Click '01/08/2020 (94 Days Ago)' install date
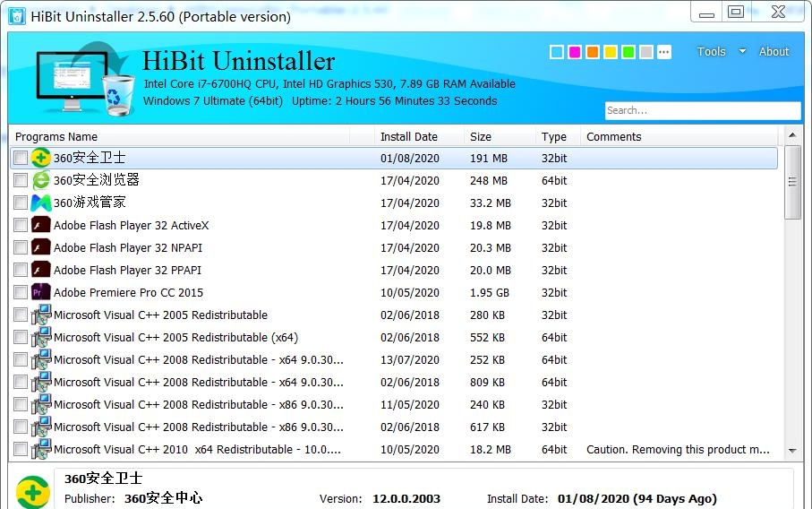This screenshot has width=812, height=509. [637, 498]
